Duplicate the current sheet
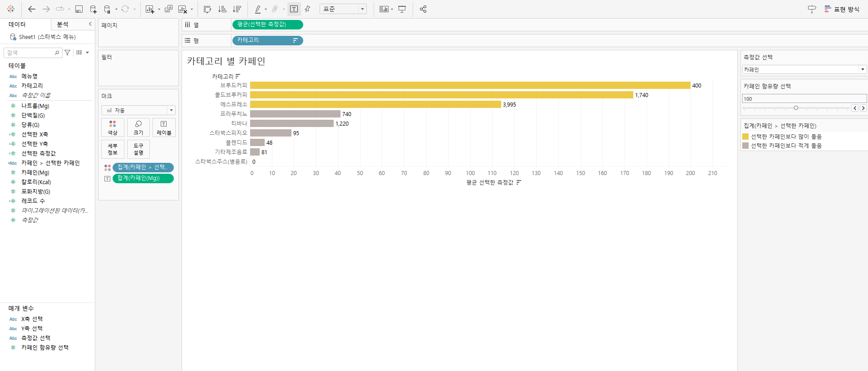This screenshot has height=371, width=868. (168, 9)
